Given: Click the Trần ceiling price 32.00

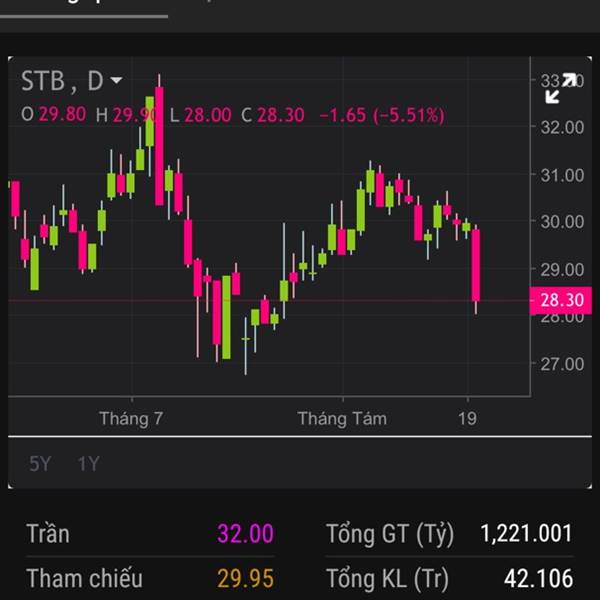Looking at the screenshot, I should pyautogui.click(x=245, y=533).
